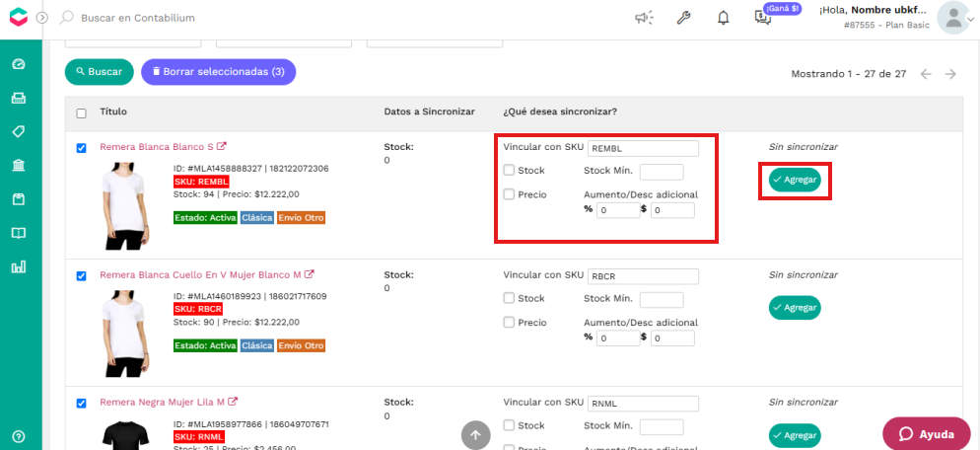The width and height of the screenshot is (980, 450).
Task: Uncheck the Remera Blanca Cuello En V row checkbox
Action: click(81, 276)
